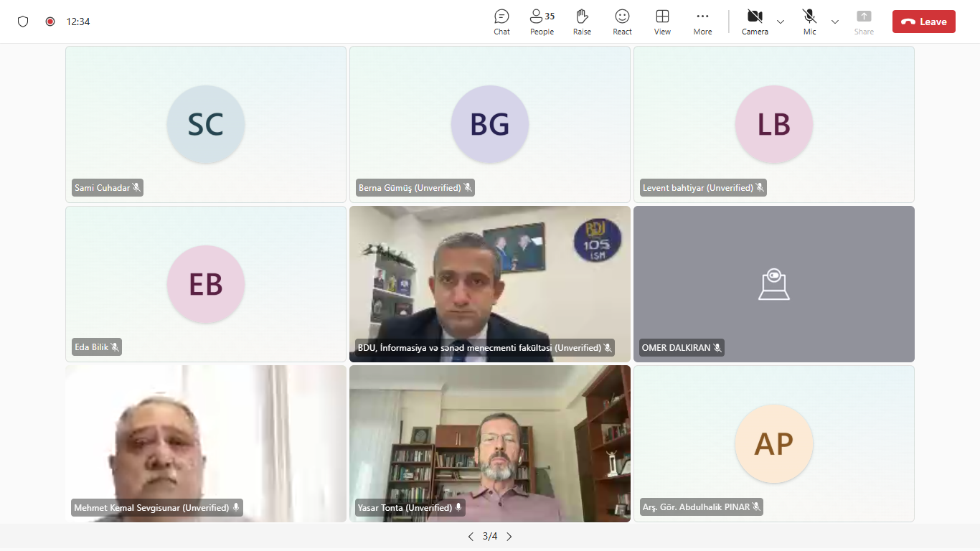This screenshot has width=980, height=551.
Task: Expand the Camera options dropdown arrow
Action: 781,22
